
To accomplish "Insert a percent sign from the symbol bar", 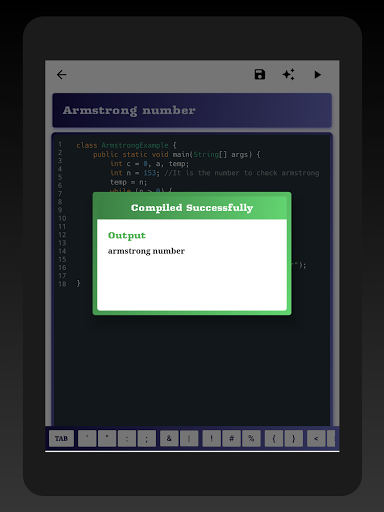I will tap(251, 438).
